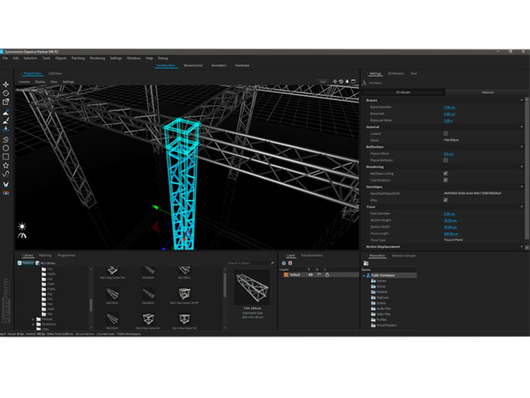Click the viewport layout window icon
The image size is (530, 398).
[353, 81]
